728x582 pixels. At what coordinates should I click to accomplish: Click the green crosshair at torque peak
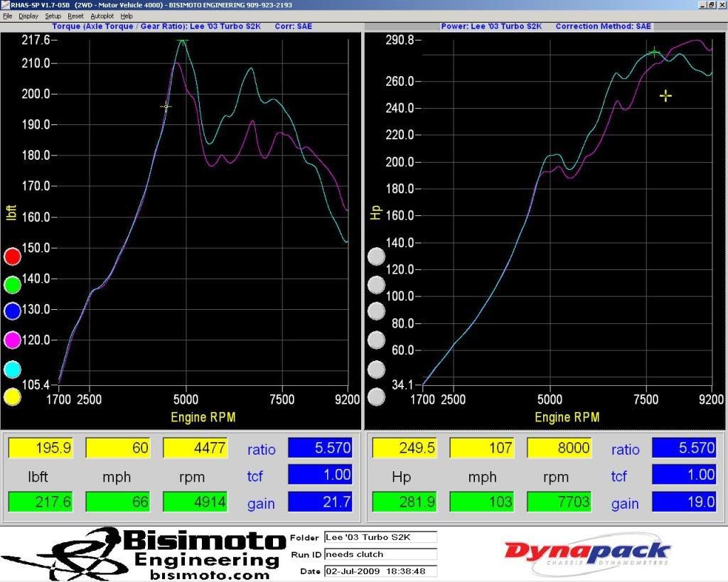pyautogui.click(x=183, y=41)
